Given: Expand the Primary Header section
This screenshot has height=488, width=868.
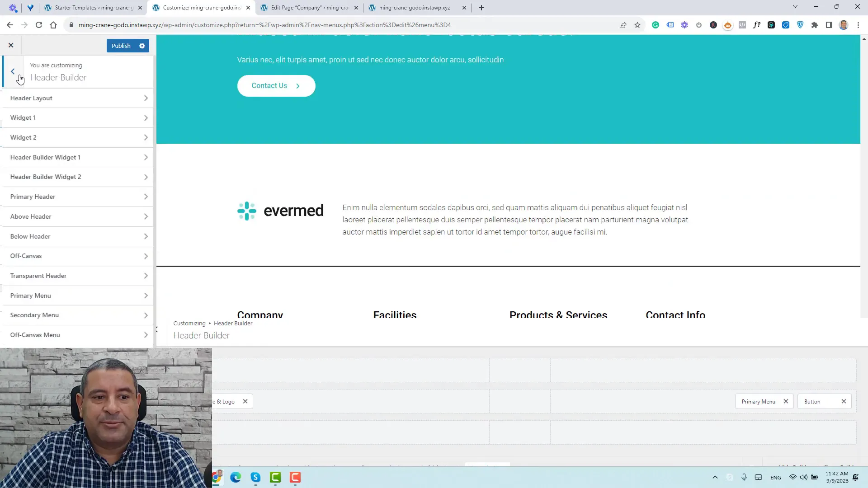Looking at the screenshot, I should coord(77,197).
